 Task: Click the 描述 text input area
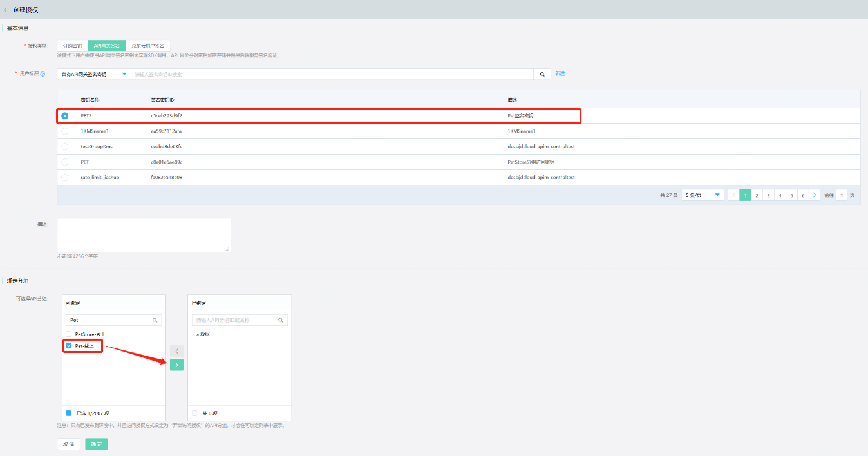143,234
